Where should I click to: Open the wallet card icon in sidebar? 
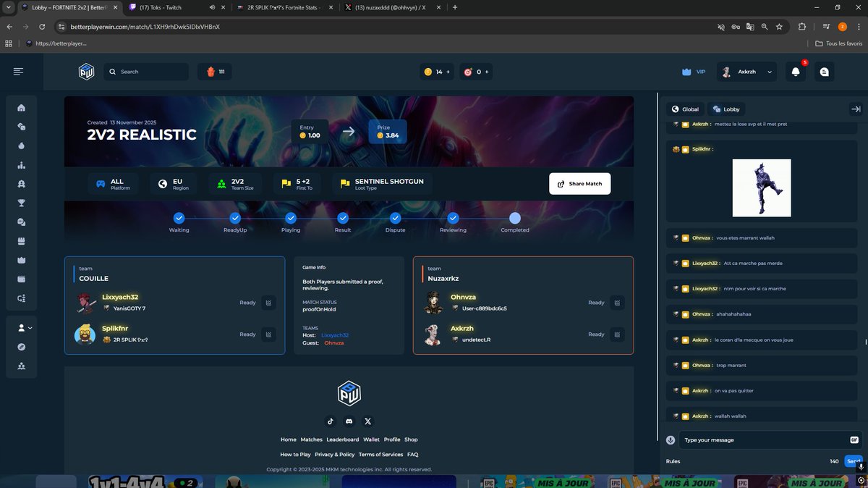click(x=22, y=279)
